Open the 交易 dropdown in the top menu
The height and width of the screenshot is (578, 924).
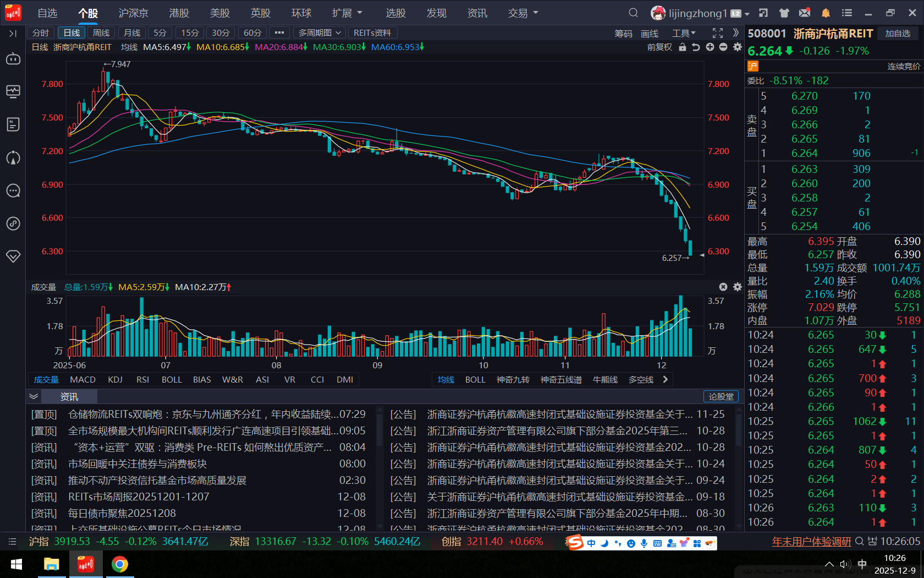click(x=523, y=13)
